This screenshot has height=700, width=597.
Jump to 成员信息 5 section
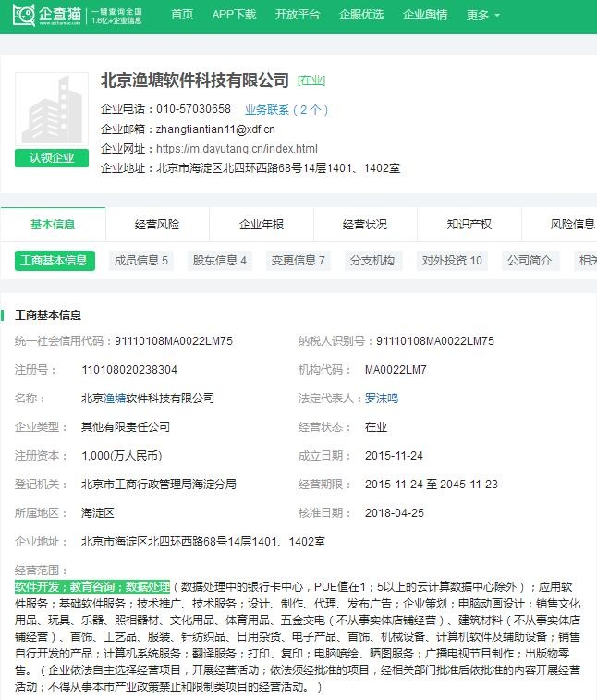tap(141, 261)
